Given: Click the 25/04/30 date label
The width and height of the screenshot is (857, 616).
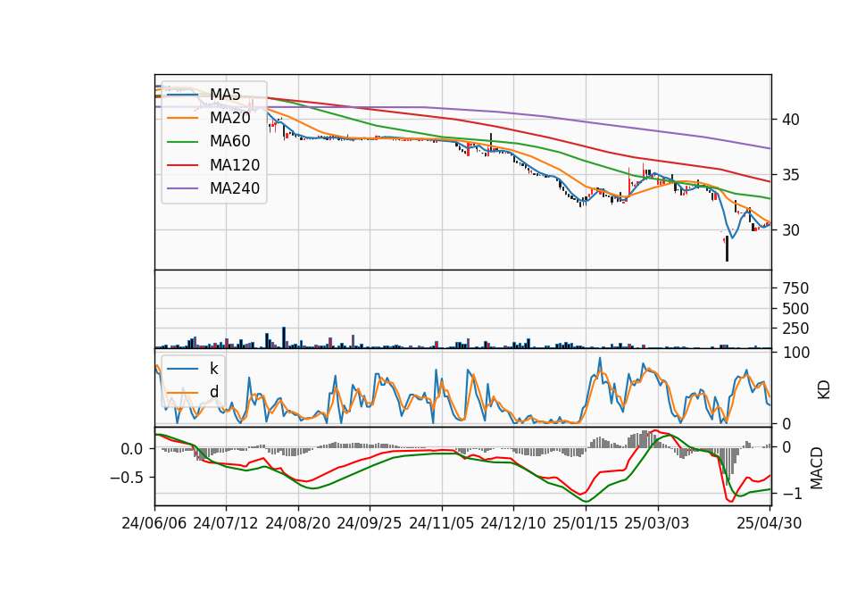Looking at the screenshot, I should coord(770,523).
